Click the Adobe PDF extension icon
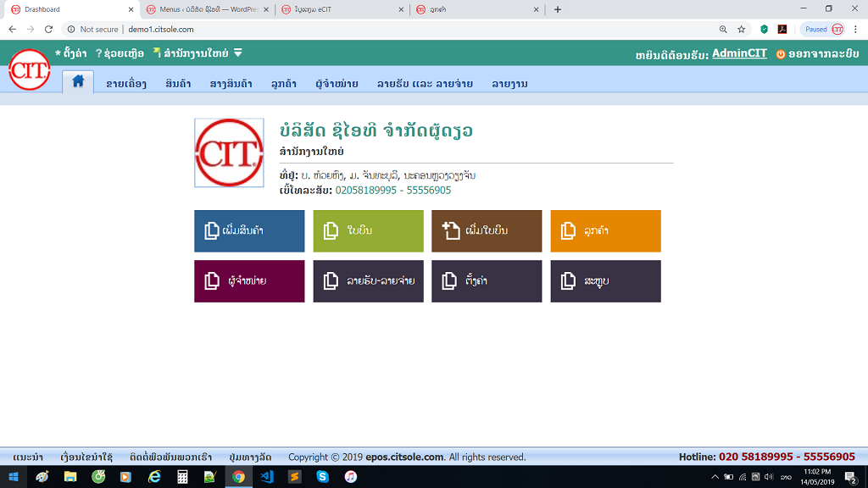 coord(782,30)
